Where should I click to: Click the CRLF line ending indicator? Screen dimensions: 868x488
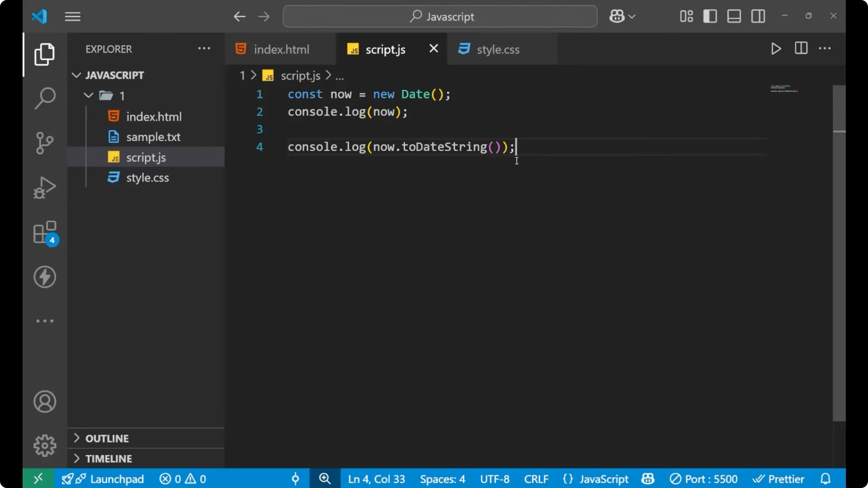[x=536, y=479]
